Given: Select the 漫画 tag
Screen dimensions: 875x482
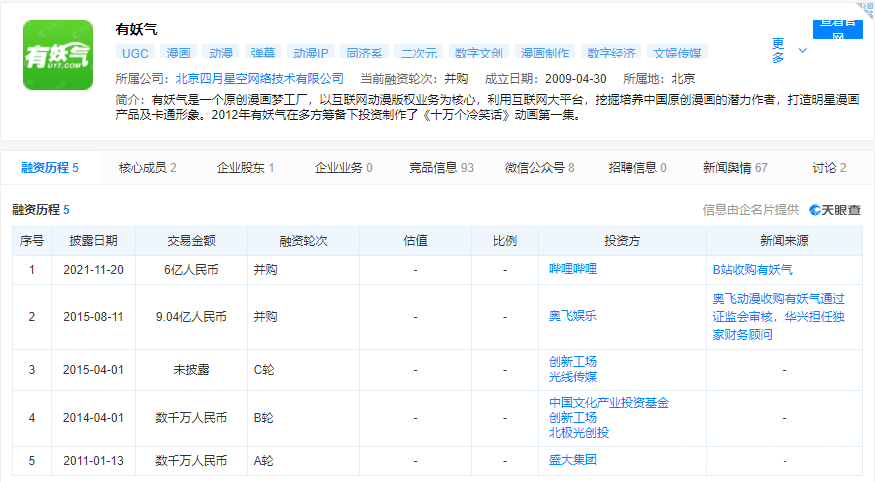Looking at the screenshot, I should point(179,53).
